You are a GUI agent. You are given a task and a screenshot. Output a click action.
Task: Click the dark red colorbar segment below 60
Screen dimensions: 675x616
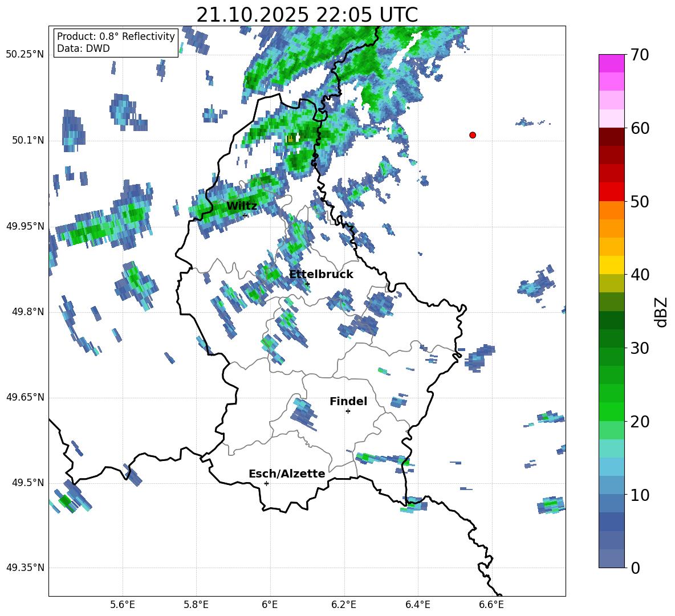click(612, 136)
